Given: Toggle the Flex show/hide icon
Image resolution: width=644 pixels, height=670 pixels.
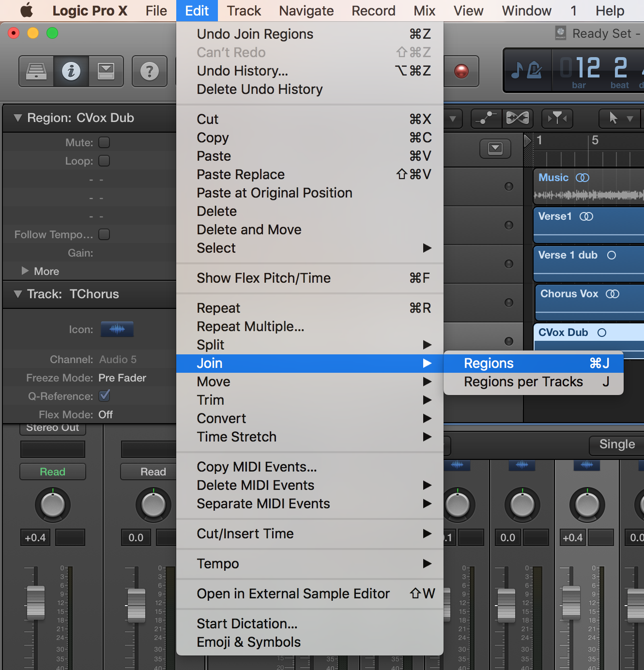Looking at the screenshot, I should tap(517, 118).
